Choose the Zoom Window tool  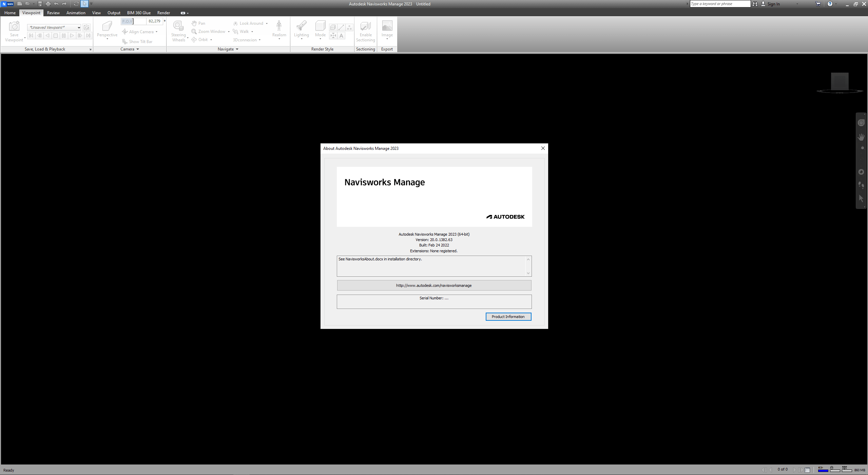(x=208, y=31)
